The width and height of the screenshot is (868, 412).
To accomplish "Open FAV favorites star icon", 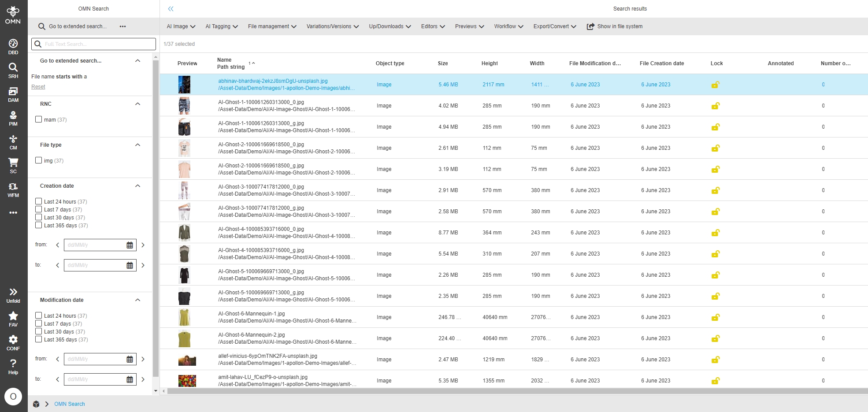I will click(x=13, y=319).
